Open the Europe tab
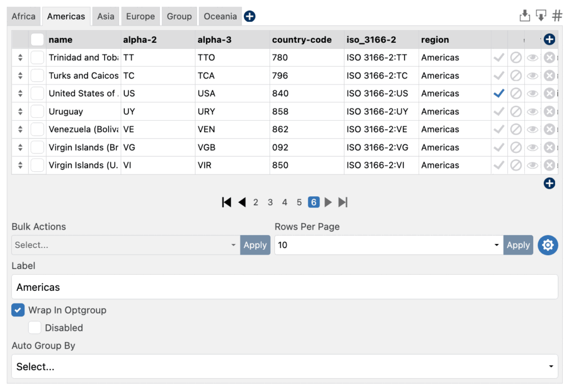570x392 pixels. coord(140,16)
